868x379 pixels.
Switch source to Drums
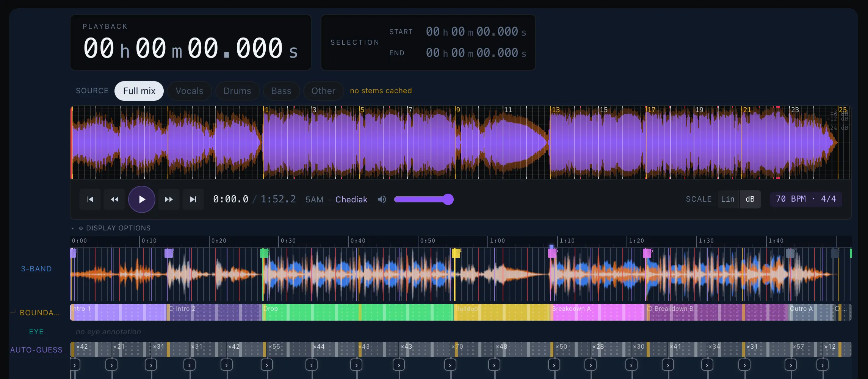(237, 91)
